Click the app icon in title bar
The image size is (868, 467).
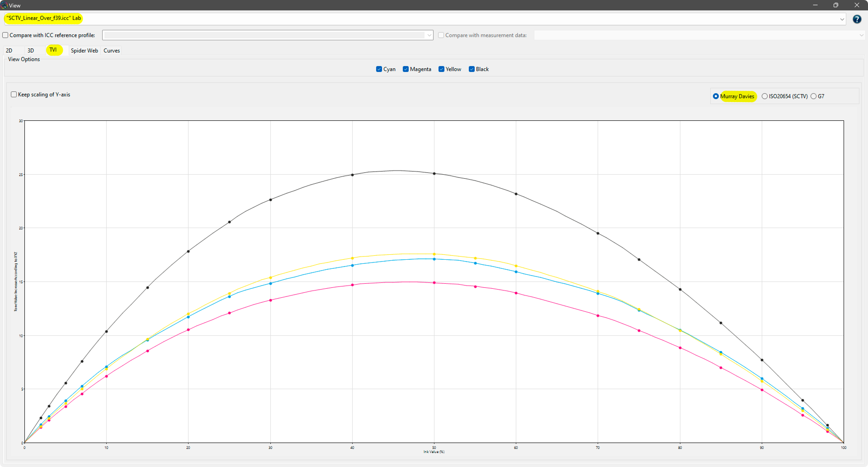pos(4,5)
